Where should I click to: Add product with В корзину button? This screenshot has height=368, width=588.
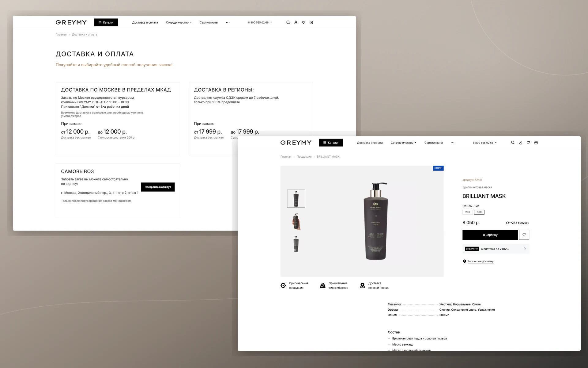point(490,235)
